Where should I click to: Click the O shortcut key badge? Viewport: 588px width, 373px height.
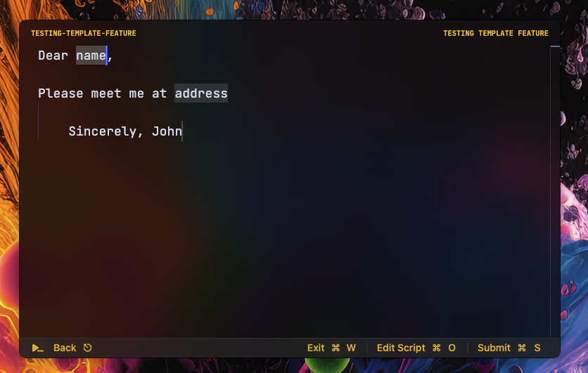(x=452, y=348)
